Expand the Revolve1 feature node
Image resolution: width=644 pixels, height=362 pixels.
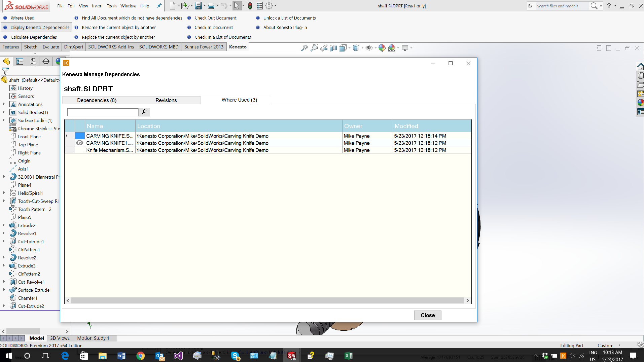(x=4, y=233)
